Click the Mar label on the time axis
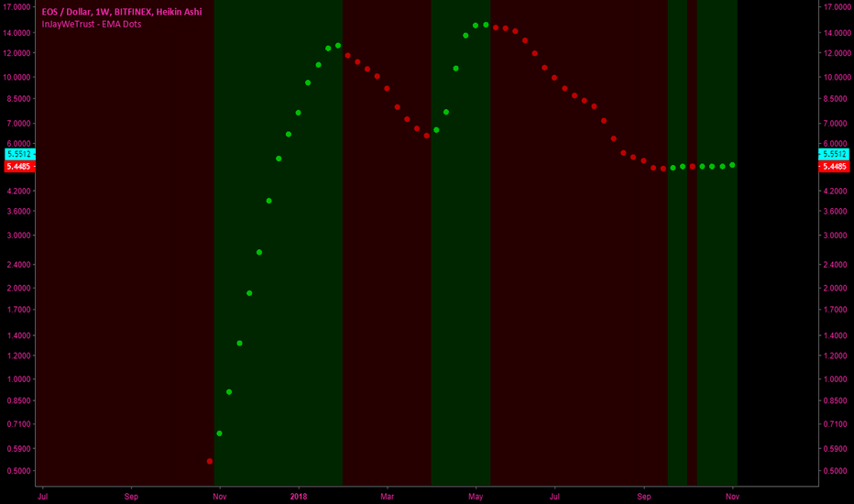Image resolution: width=854 pixels, height=504 pixels. pos(387,497)
